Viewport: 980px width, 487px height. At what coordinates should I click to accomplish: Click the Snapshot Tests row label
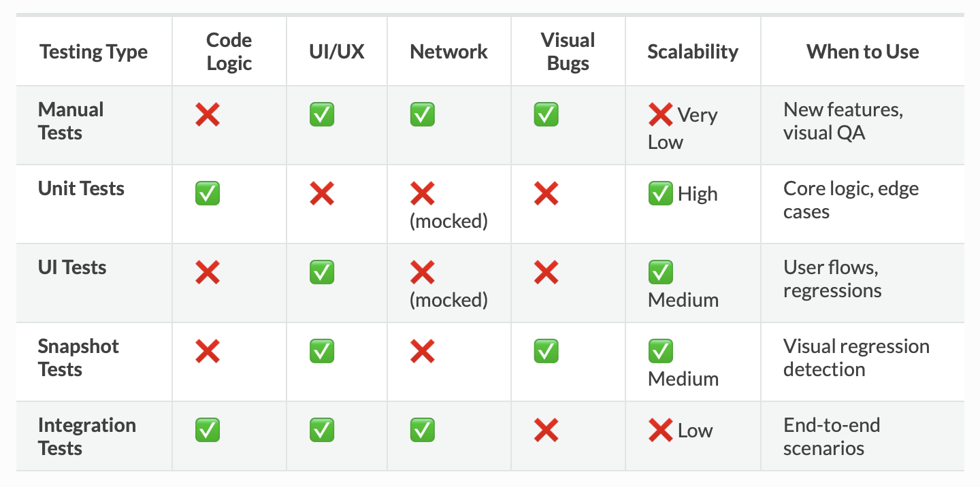(78, 358)
